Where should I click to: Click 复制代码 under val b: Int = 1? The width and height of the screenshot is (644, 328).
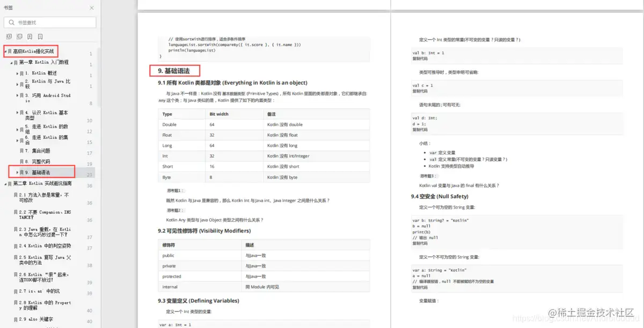click(420, 58)
